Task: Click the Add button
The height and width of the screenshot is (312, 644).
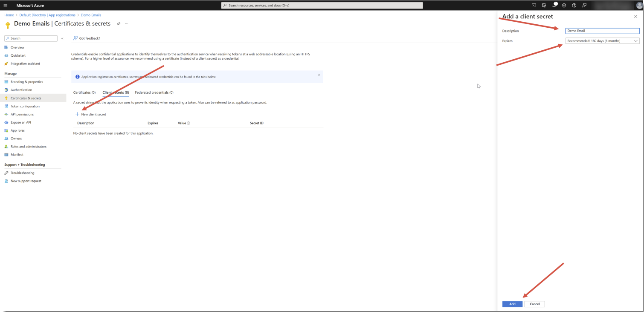Action: [512, 304]
